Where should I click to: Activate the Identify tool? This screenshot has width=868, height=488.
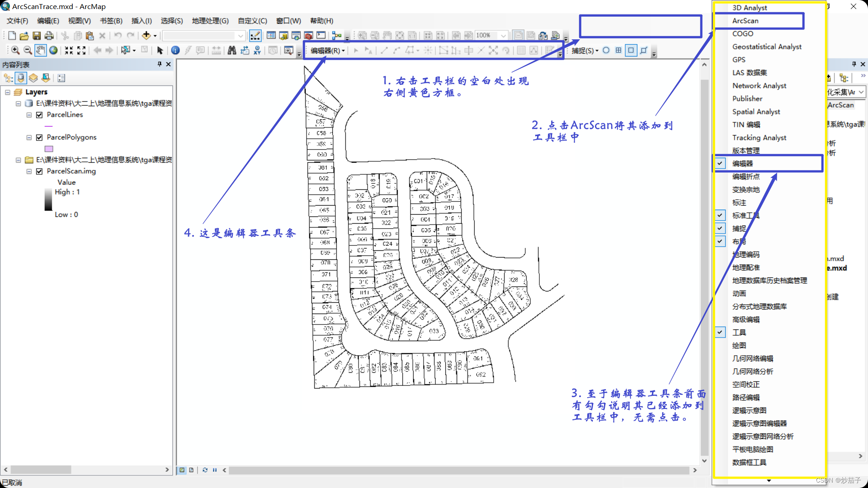tap(175, 50)
